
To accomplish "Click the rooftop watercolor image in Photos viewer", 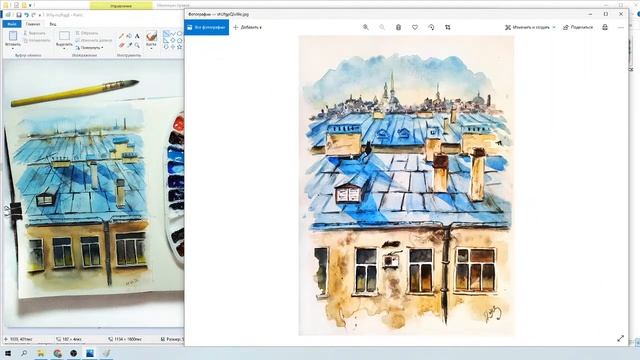I will 406,186.
